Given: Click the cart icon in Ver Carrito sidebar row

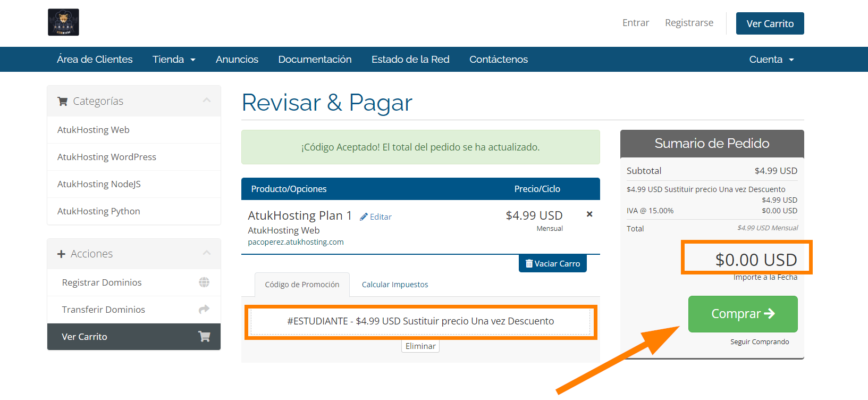Looking at the screenshot, I should point(204,337).
